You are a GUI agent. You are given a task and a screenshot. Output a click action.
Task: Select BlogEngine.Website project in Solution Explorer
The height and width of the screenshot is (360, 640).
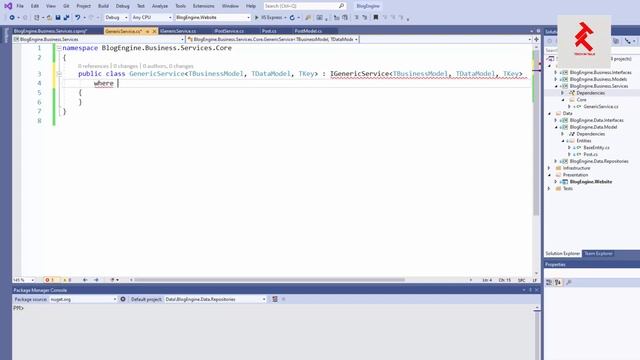click(x=591, y=182)
